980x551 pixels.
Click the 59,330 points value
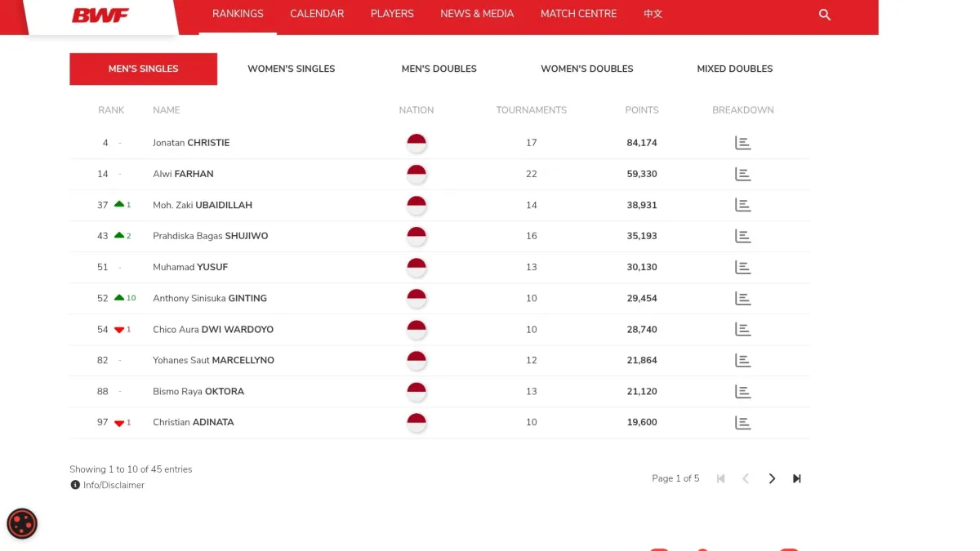tap(642, 174)
